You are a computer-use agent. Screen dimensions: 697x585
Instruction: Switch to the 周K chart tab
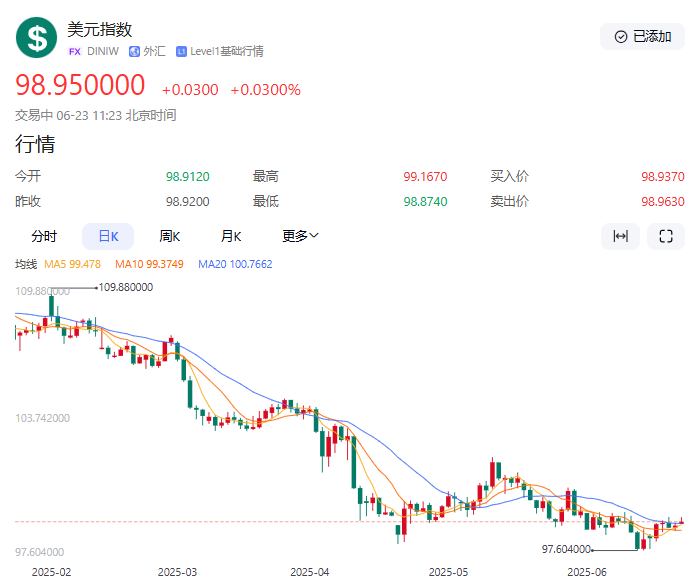169,236
